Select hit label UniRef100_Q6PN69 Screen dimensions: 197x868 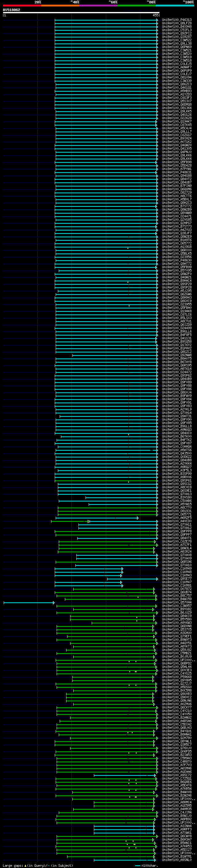[176, 47]
